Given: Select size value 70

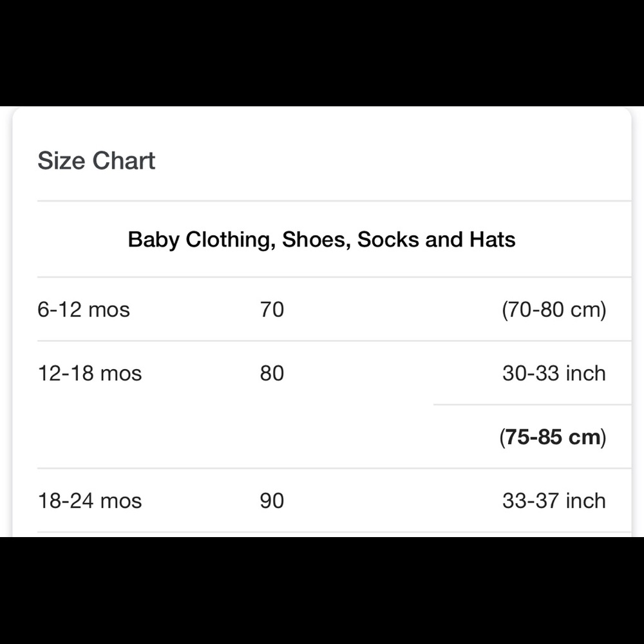Looking at the screenshot, I should point(272,310).
